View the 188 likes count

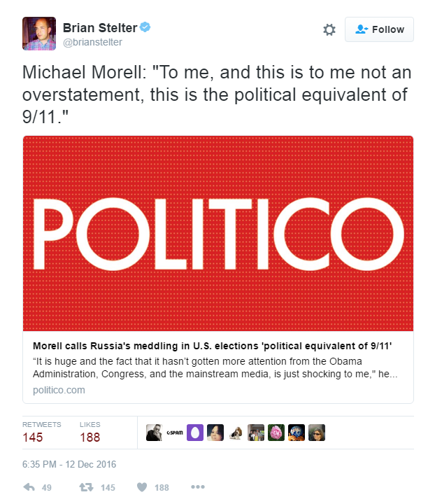[90, 437]
